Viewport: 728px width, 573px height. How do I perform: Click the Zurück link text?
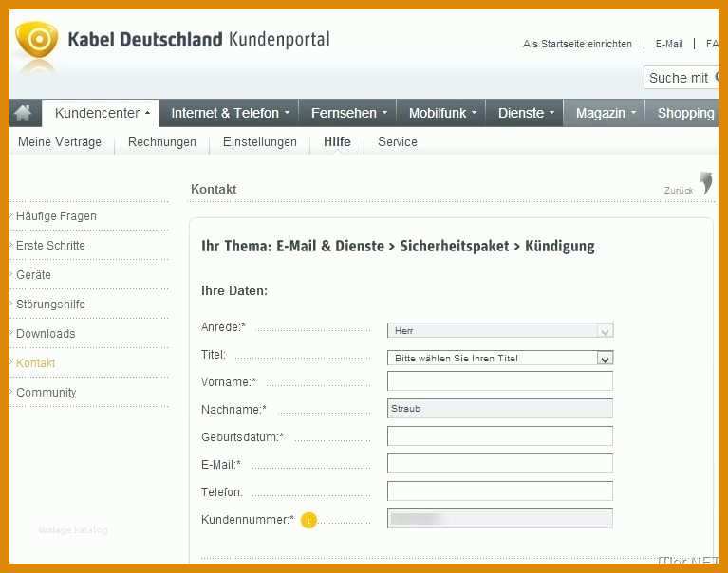click(x=679, y=191)
